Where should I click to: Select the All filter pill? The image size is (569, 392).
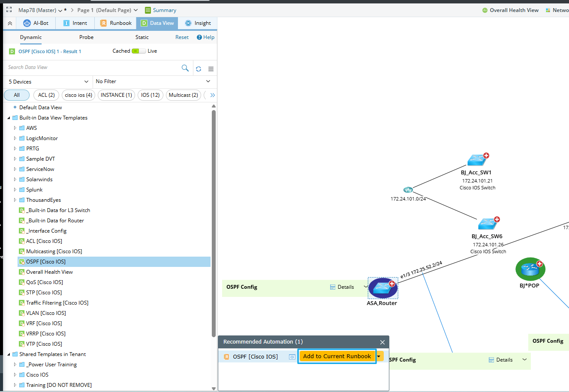(x=17, y=95)
